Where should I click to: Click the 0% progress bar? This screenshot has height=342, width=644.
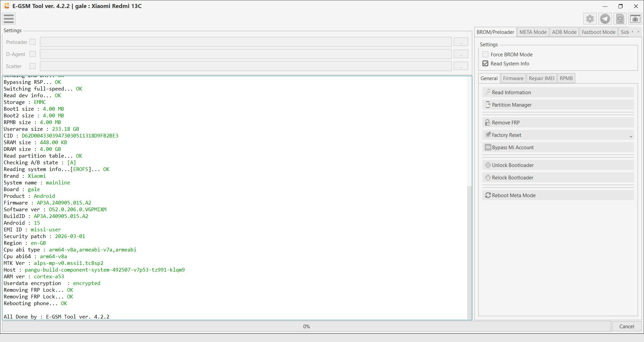click(x=307, y=326)
